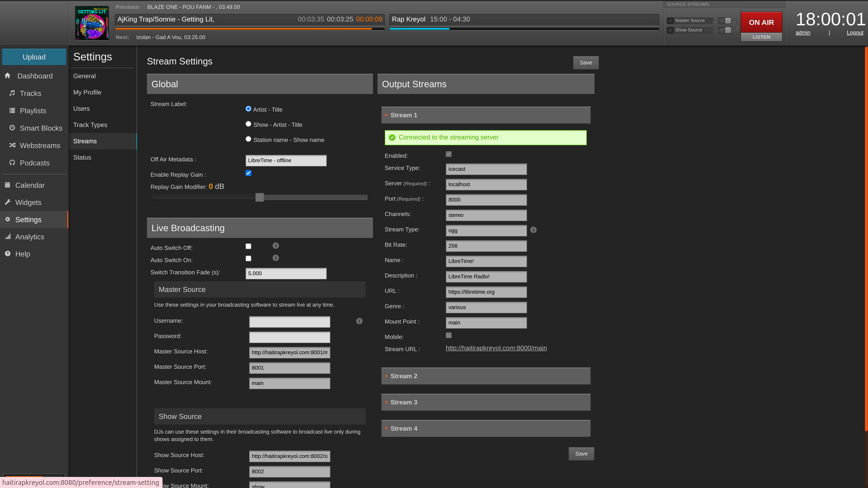Click the Replay Gain Modifier slider handle
Image resolution: width=868 pixels, height=488 pixels.
(x=259, y=197)
